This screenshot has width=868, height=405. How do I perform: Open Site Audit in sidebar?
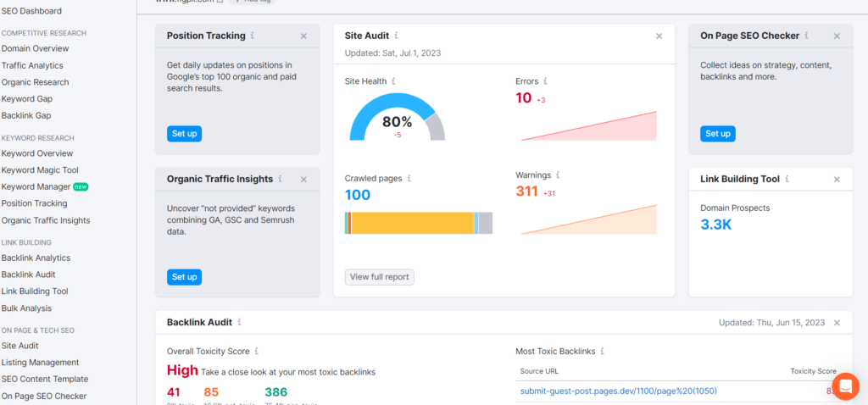pos(20,346)
